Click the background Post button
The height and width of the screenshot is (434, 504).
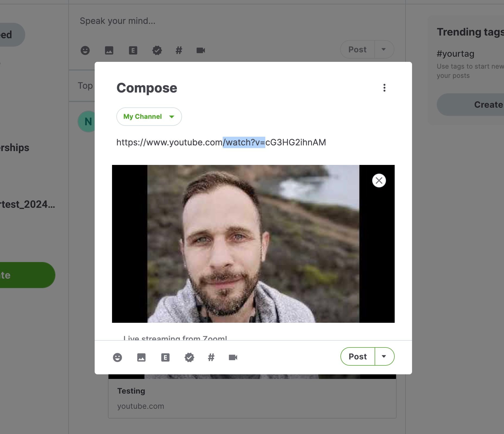[x=357, y=49]
